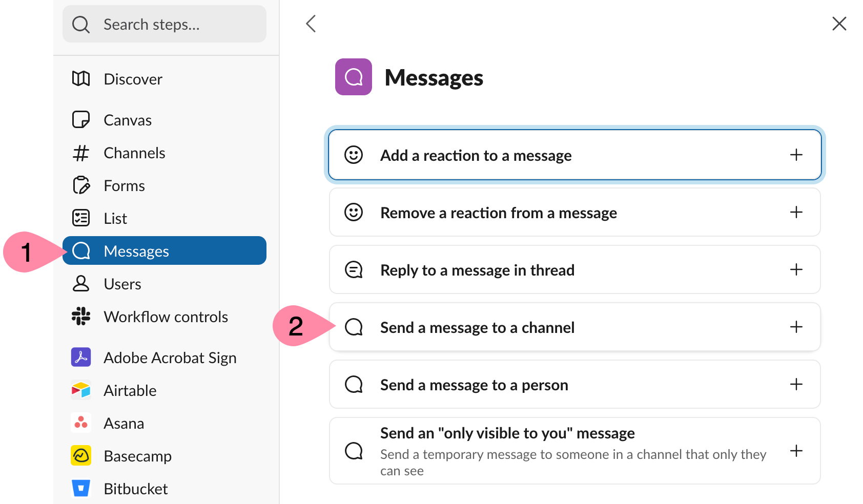Select Channels in the steps sidebar
The width and height of the screenshot is (863, 504).
coord(134,153)
